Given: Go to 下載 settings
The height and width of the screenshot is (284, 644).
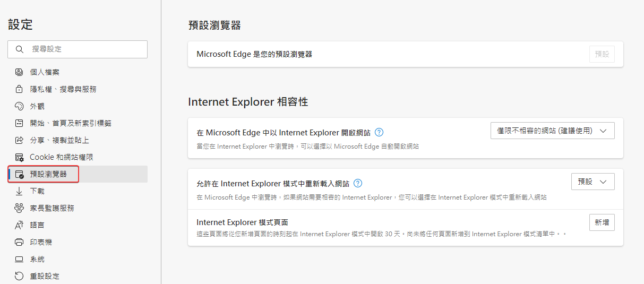Looking at the screenshot, I should 78,191.
